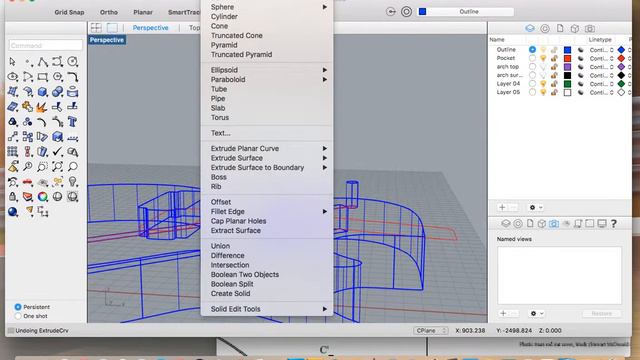Image resolution: width=640 pixels, height=360 pixels.
Task: Change Layer 04 green color swatch
Action: (567, 84)
